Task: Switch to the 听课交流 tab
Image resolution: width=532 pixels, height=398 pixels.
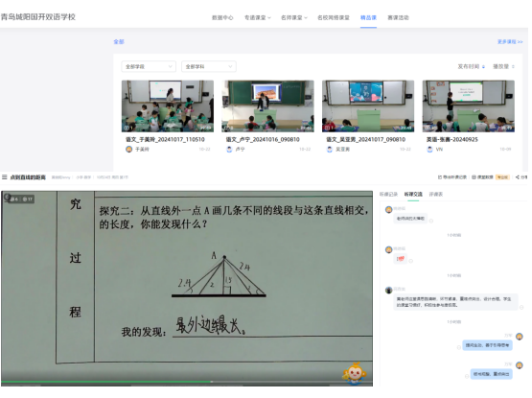Action: [413, 195]
